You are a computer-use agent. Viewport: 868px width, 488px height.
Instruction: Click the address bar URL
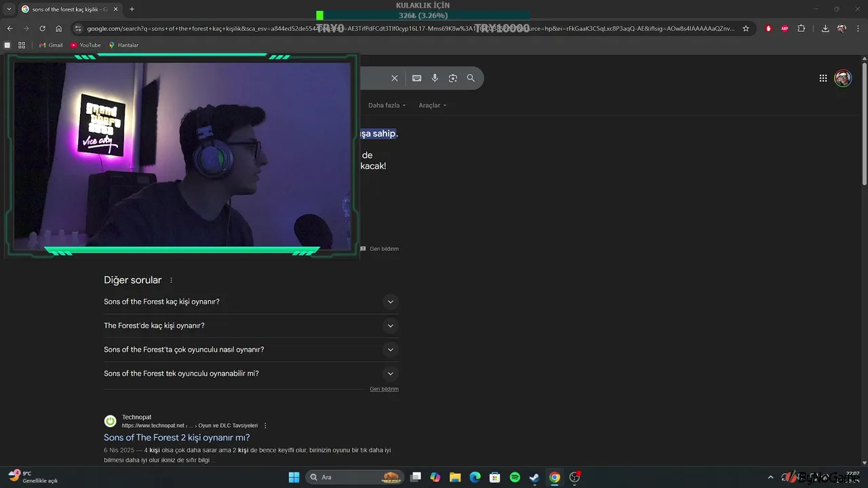click(x=410, y=28)
